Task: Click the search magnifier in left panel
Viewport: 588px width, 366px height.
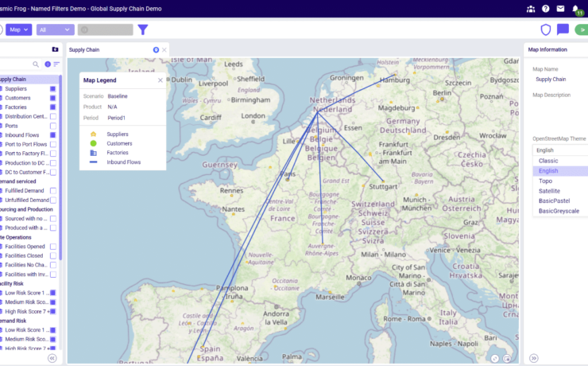Action: [36, 64]
